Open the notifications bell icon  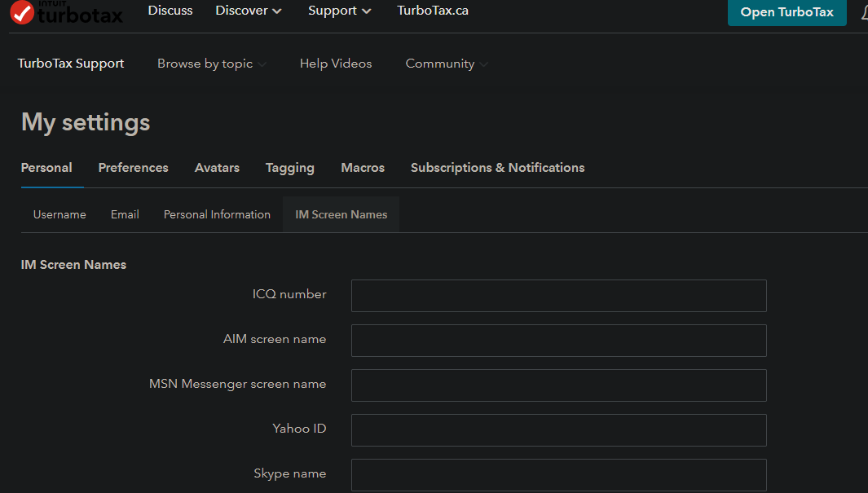pos(864,12)
